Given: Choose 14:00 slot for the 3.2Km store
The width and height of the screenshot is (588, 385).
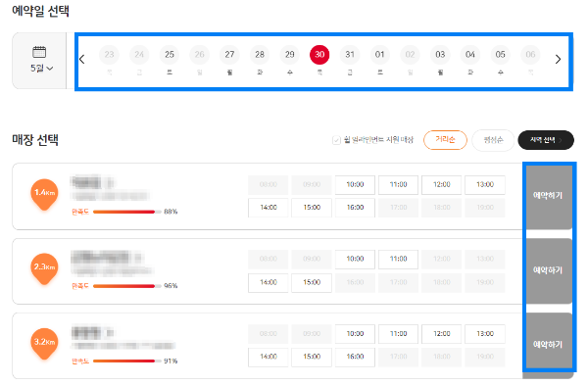Looking at the screenshot, I should (269, 357).
